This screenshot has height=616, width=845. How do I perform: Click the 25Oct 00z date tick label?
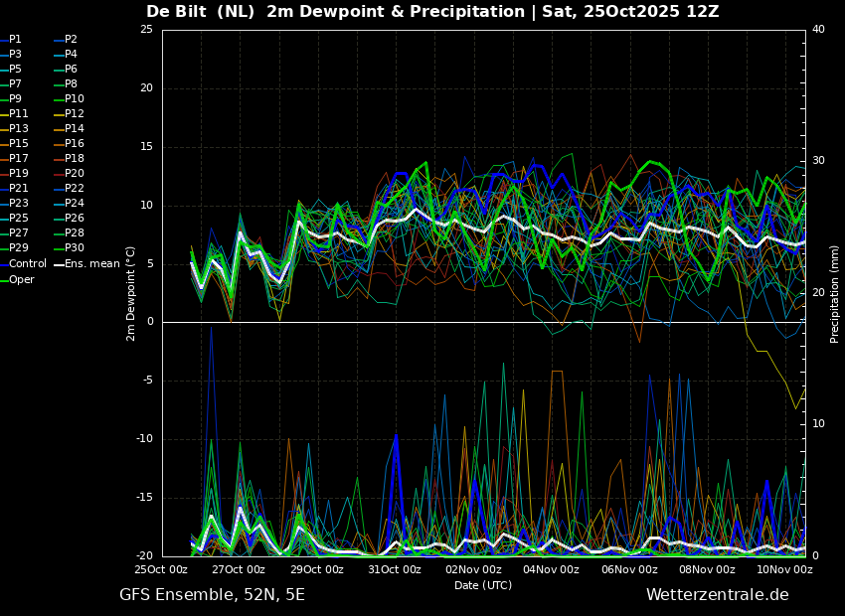tap(161, 569)
